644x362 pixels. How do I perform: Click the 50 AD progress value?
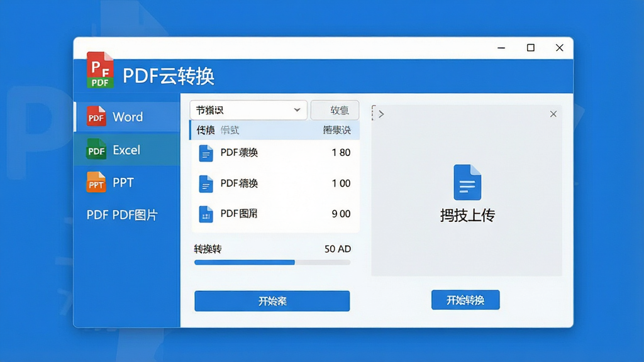pyautogui.click(x=338, y=249)
